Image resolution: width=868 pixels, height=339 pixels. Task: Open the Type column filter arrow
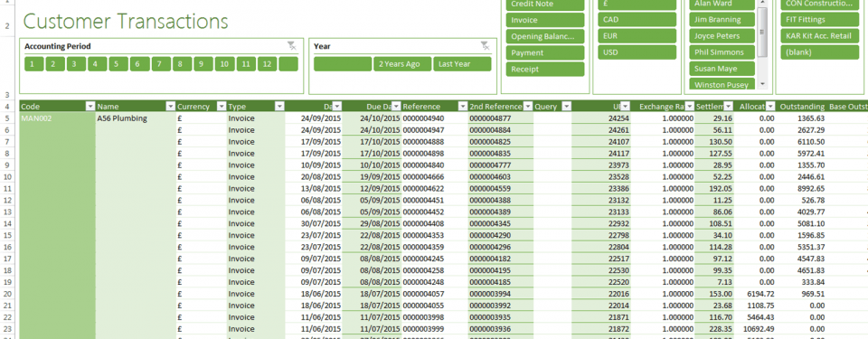click(279, 107)
